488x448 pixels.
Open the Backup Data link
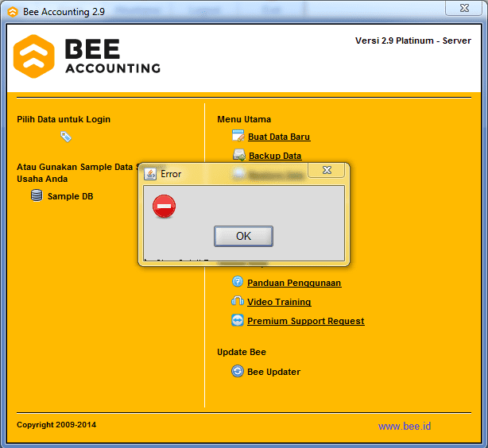(275, 156)
